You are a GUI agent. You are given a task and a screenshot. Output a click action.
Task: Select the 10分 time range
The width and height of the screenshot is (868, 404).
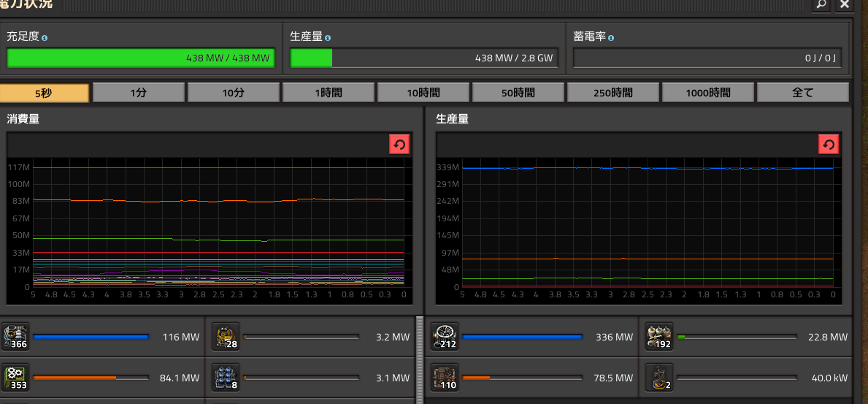234,93
